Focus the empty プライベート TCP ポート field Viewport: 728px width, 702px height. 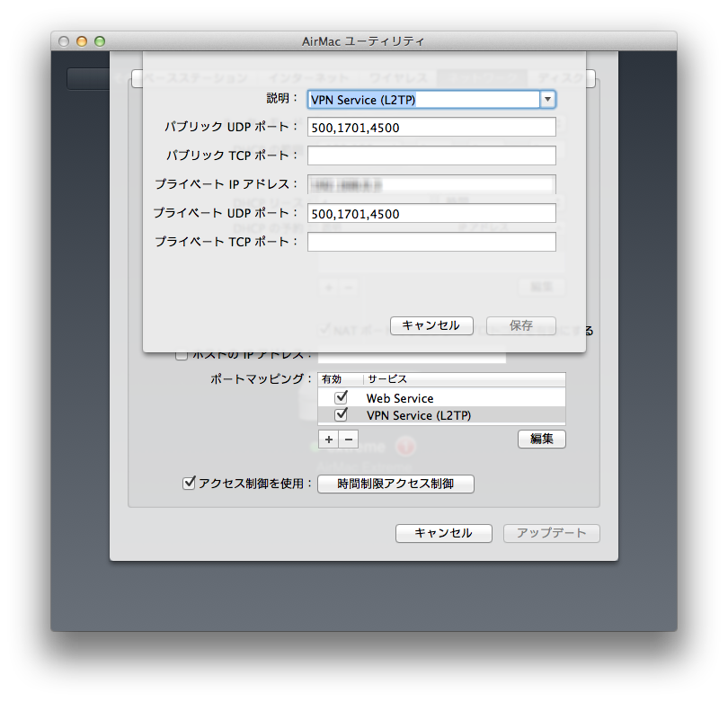431,242
